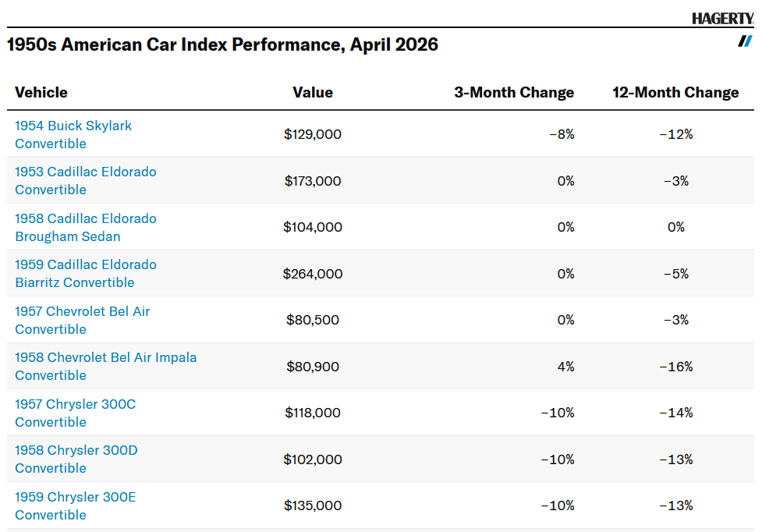The width and height of the screenshot is (762, 532).
Task: Click the chart title '1950s American Car Index Performance'
Action: (x=222, y=44)
